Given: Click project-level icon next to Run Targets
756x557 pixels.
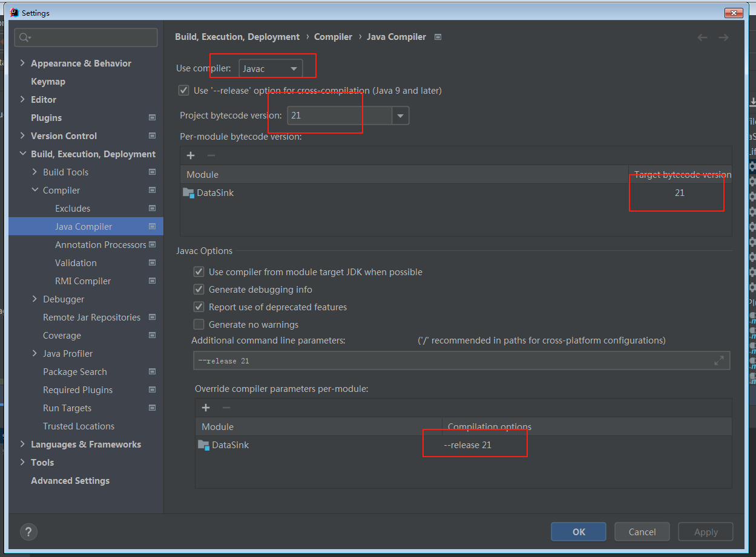Looking at the screenshot, I should coord(152,408).
